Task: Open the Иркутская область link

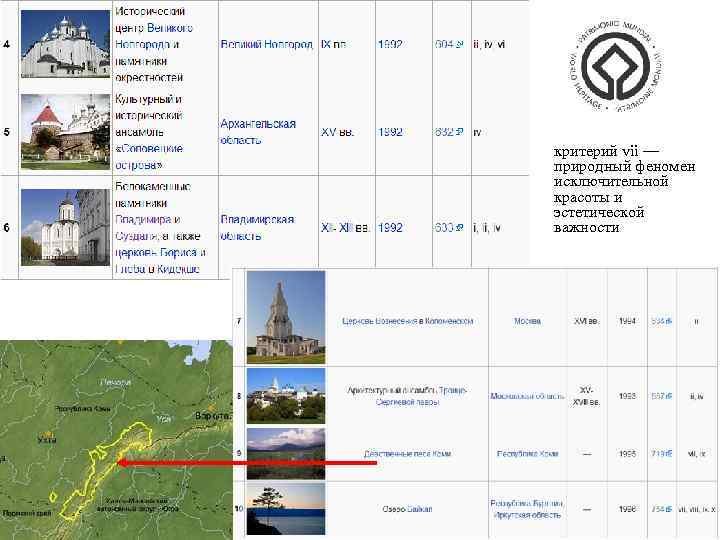Action: coord(527,515)
